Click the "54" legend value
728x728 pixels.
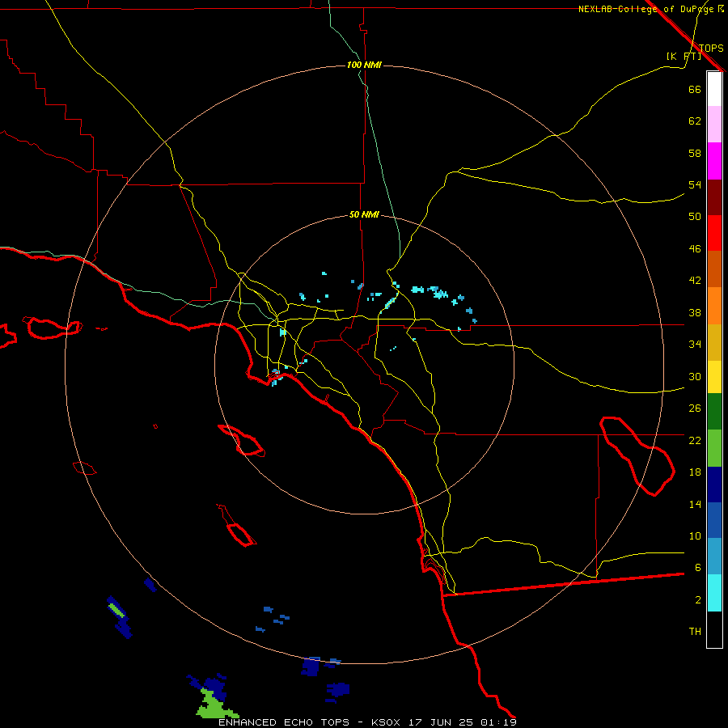[x=695, y=184]
